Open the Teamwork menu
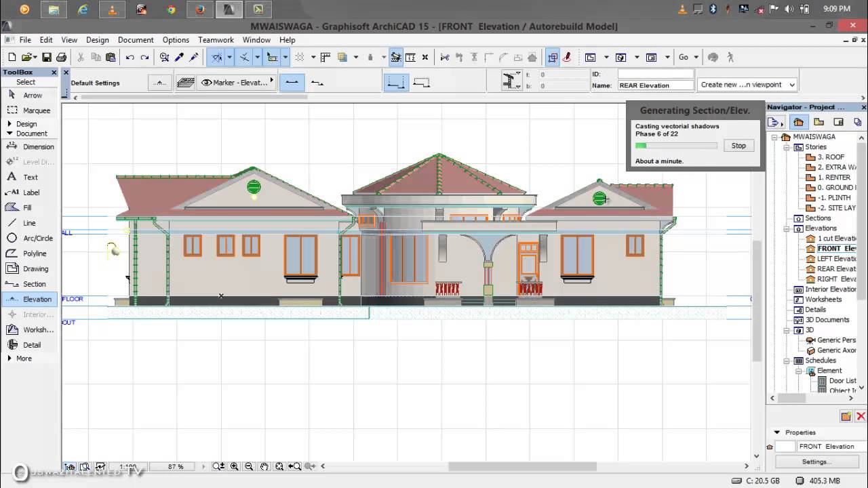868x488 pixels. [x=216, y=40]
